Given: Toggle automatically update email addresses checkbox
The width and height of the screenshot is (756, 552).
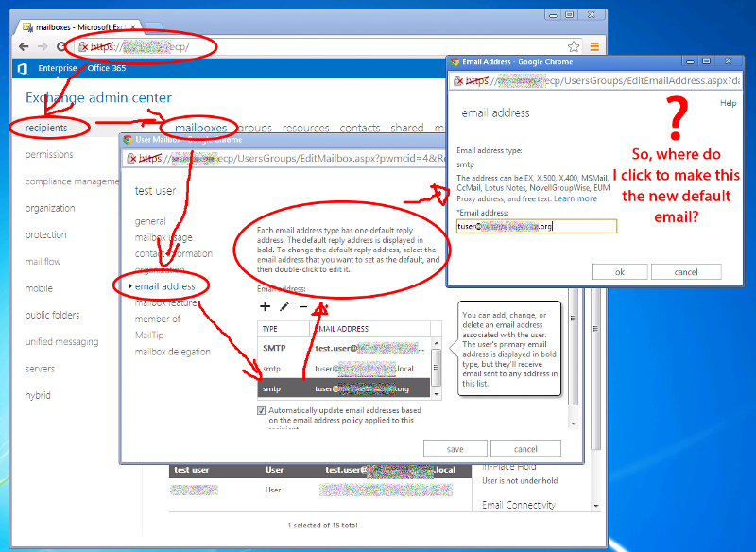Looking at the screenshot, I should (262, 411).
